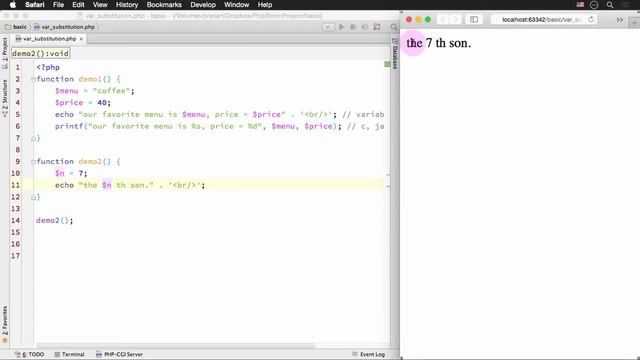Open the History menu
This screenshot has height=360, width=640.
pyautogui.click(x=127, y=5)
